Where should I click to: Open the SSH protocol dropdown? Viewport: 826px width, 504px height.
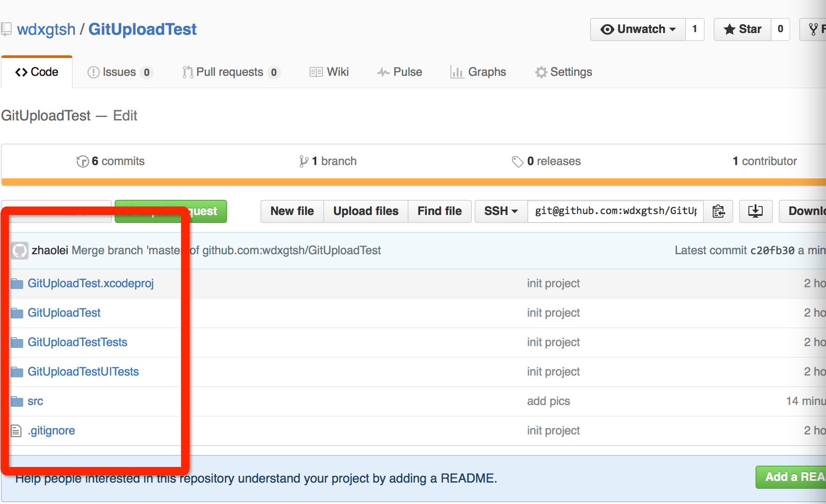[x=501, y=211]
